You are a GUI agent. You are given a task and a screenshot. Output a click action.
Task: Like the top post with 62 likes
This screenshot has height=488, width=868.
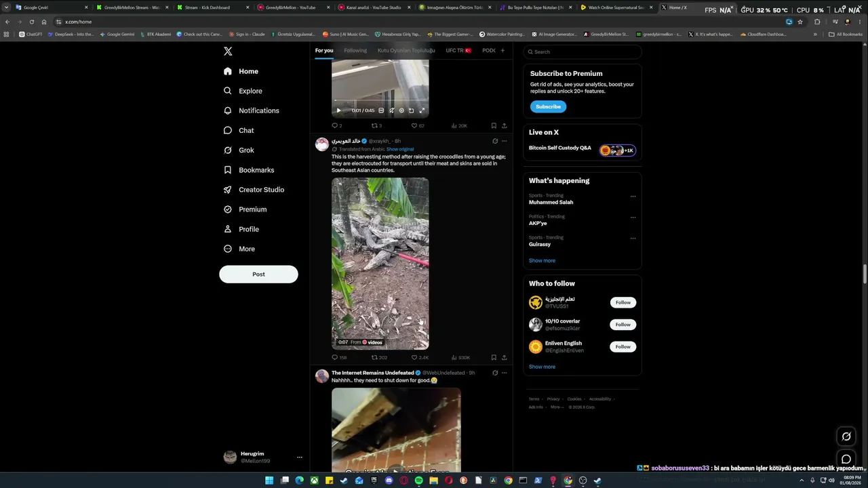pyautogui.click(x=418, y=125)
